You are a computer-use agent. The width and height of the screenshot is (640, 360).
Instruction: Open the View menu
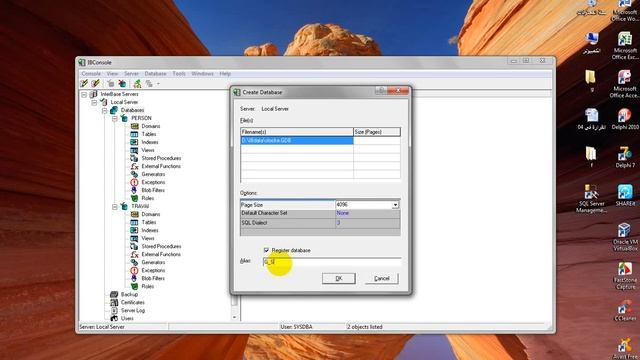[x=112, y=73]
